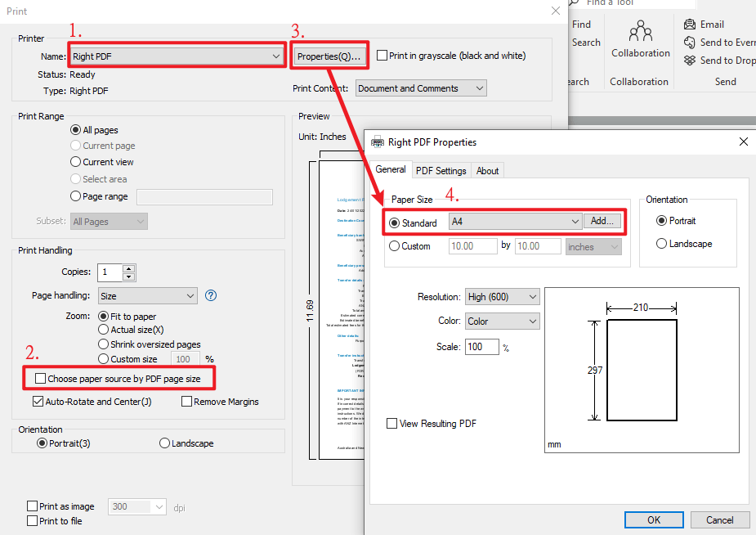This screenshot has width=756, height=535.
Task: Select Landscape orientation in Print dialog
Action: [x=164, y=443]
